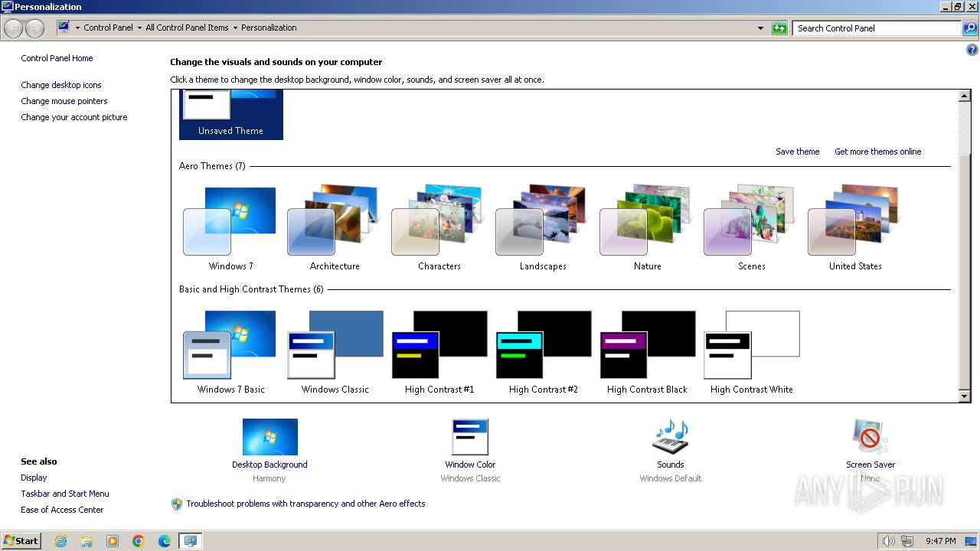Click the theme list scroll down arrow
The height and width of the screenshot is (551, 980).
(965, 396)
